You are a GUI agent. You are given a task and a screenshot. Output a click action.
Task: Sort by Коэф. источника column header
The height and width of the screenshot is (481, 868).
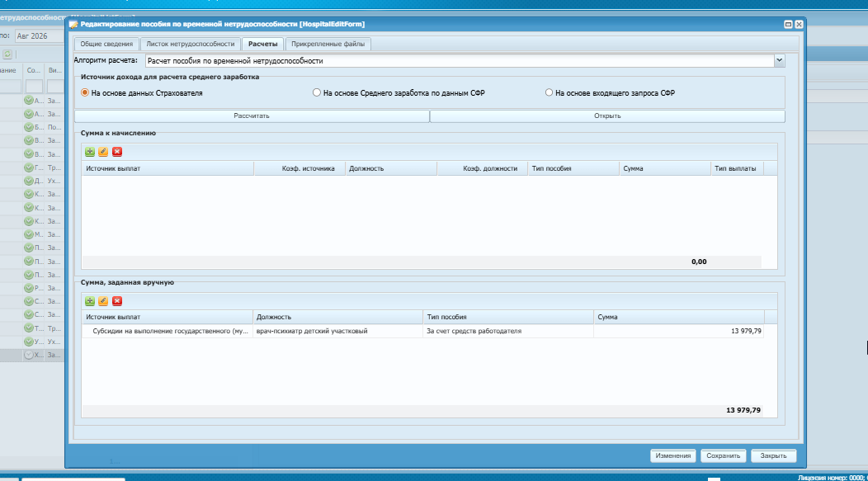(x=300, y=168)
